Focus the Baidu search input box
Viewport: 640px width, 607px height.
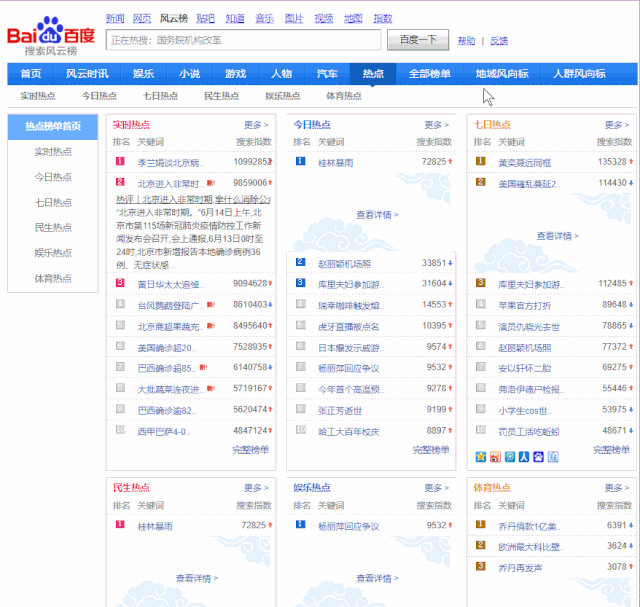tap(243, 40)
